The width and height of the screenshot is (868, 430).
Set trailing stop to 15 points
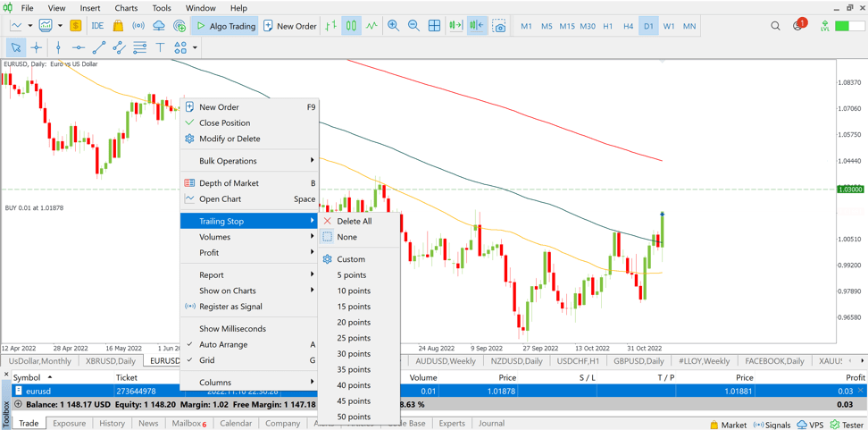[359, 307]
